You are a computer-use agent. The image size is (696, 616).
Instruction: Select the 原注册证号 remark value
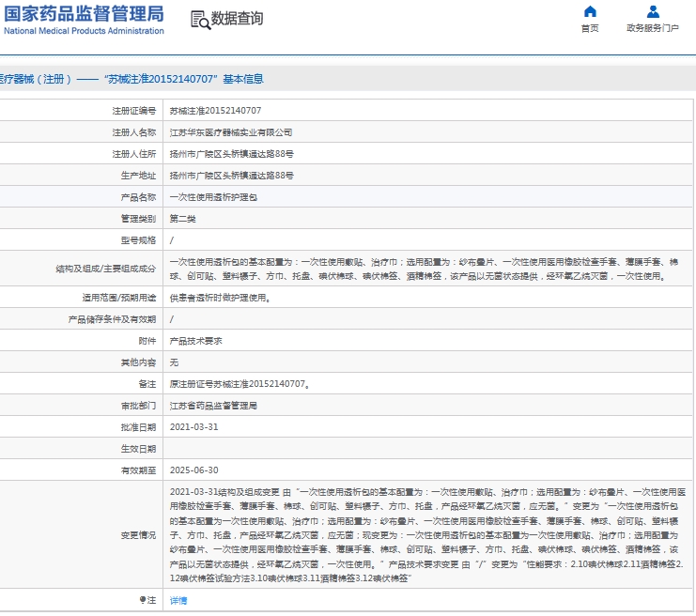click(240, 384)
